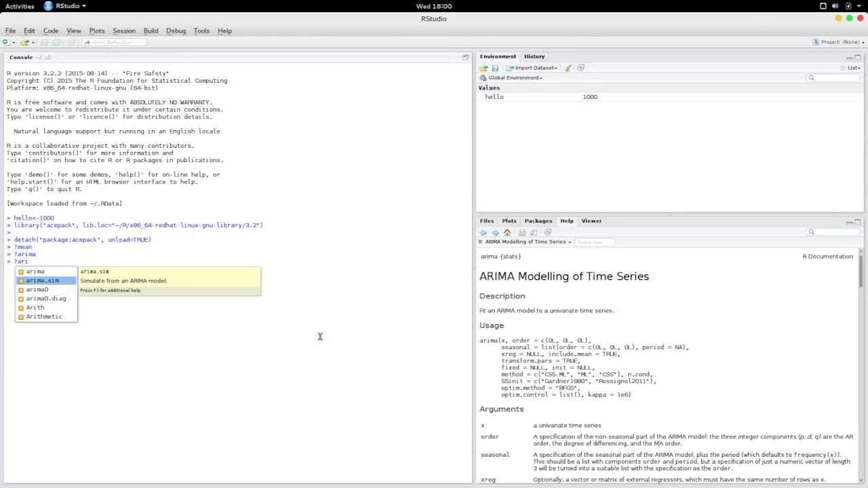Open the Edit menu
The height and width of the screenshot is (488, 868).
29,30
